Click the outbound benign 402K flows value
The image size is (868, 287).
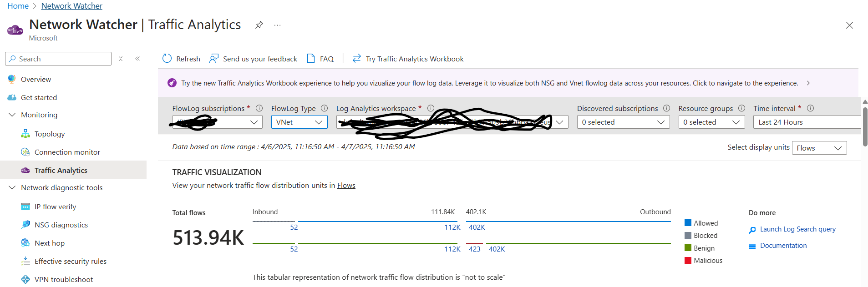click(x=497, y=249)
